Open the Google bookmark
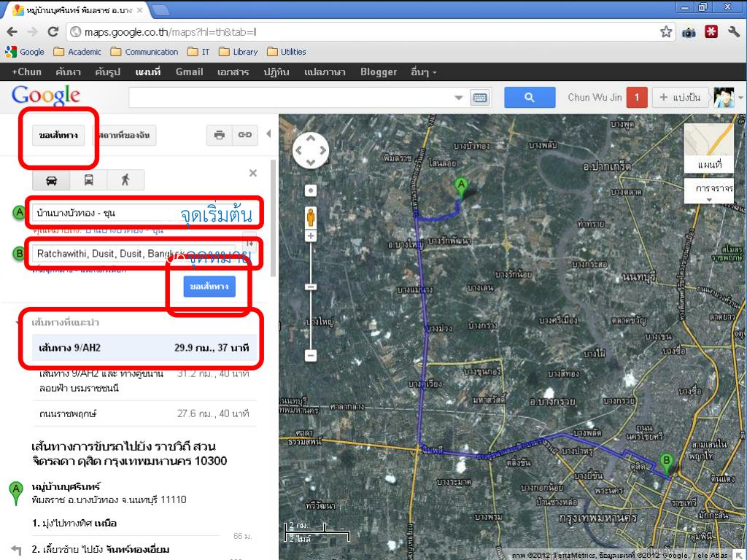This screenshot has height=560, width=747. click(25, 52)
